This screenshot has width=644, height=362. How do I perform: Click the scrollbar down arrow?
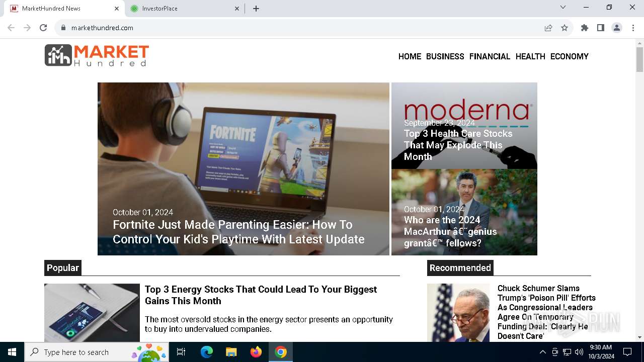pos(639,337)
